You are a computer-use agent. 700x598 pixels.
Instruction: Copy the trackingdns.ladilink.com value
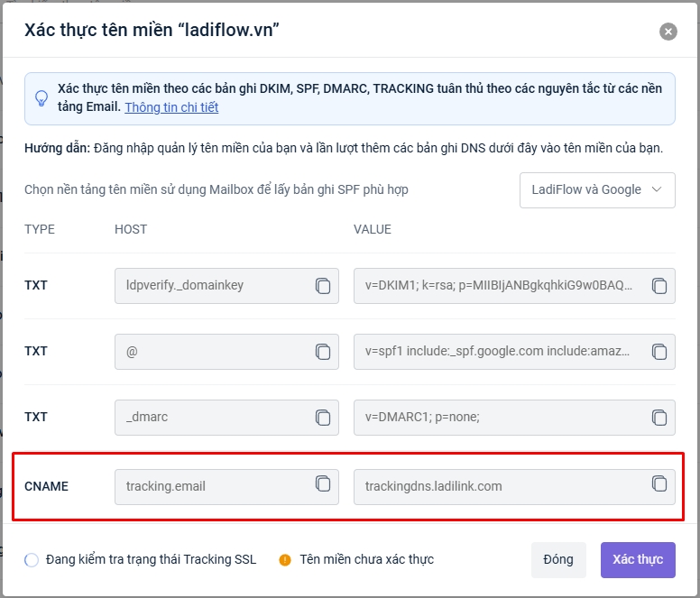coord(659,483)
